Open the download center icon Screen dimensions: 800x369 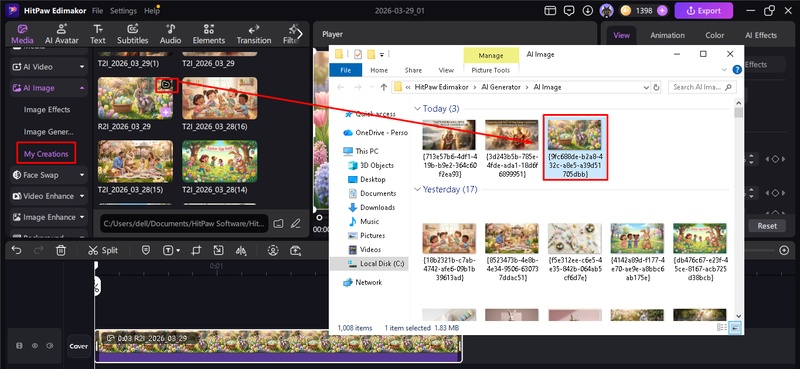588,10
